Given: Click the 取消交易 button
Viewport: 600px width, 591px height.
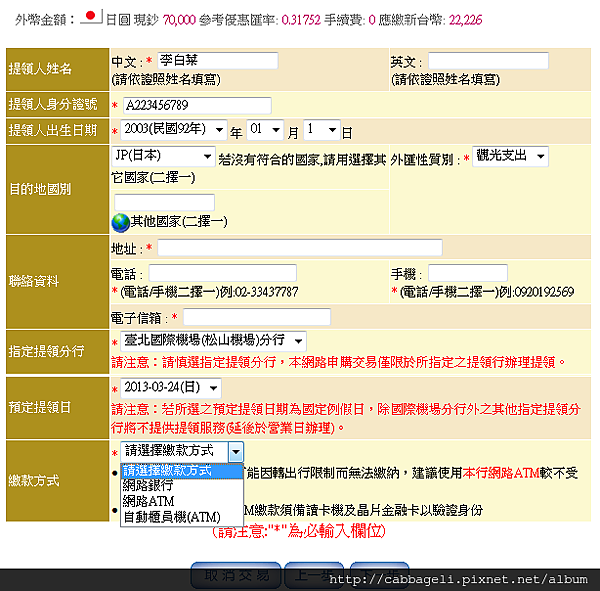Looking at the screenshot, I should 236,575.
